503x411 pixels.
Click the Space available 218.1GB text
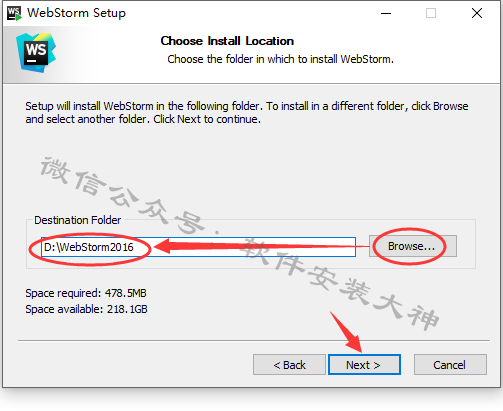pyautogui.click(x=86, y=309)
